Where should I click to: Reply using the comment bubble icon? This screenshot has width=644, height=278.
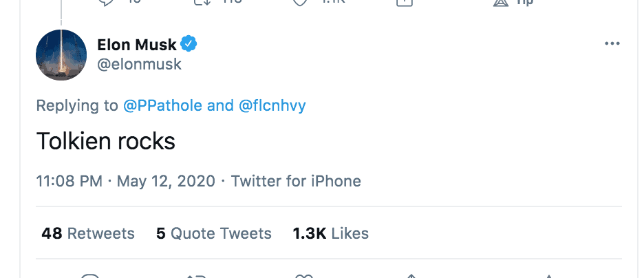[91, 275]
